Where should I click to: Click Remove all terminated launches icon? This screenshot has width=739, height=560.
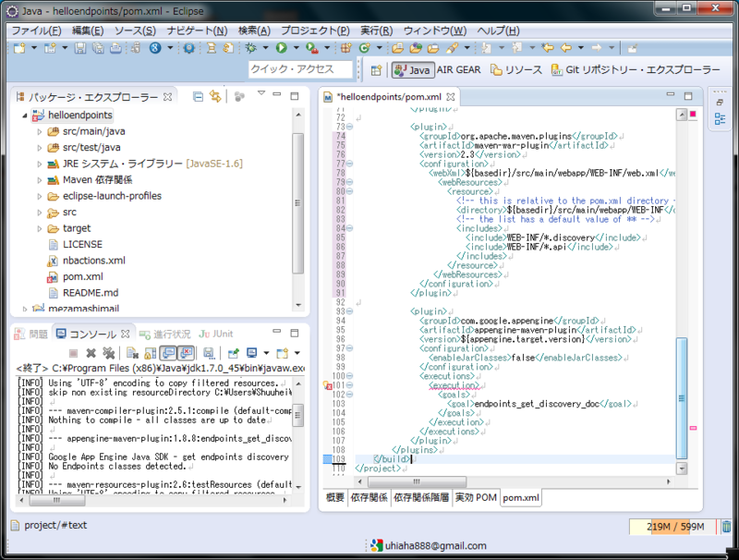coord(109,353)
